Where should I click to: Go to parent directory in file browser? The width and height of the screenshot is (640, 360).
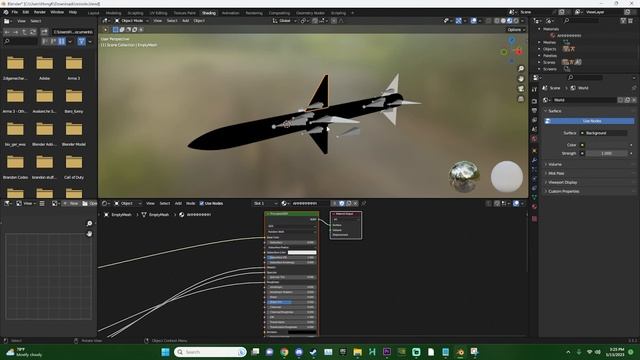(24, 32)
